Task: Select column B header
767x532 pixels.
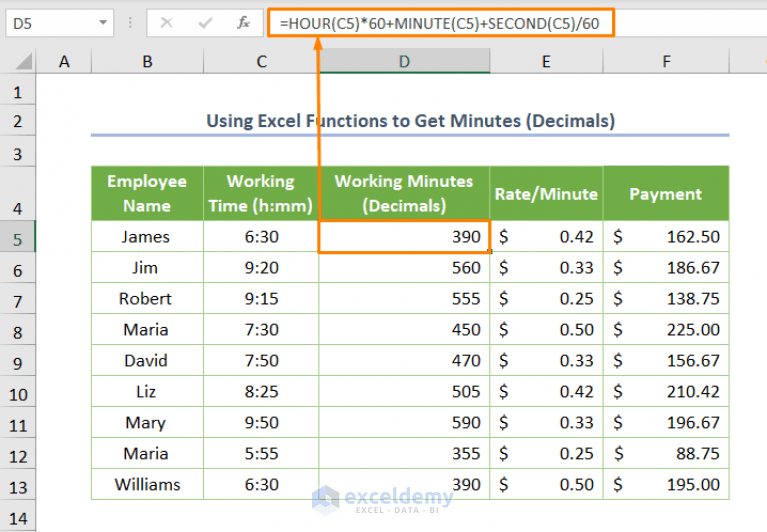Action: pyautogui.click(x=147, y=62)
